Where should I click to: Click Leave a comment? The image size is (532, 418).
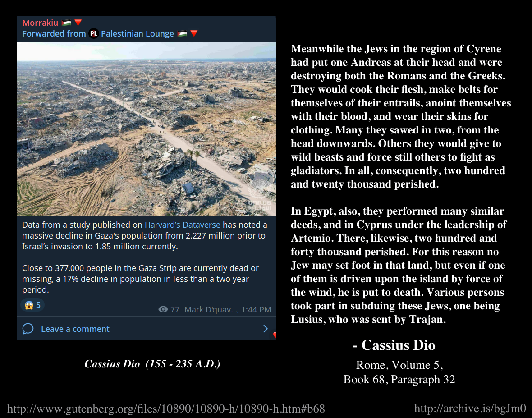[75, 329]
